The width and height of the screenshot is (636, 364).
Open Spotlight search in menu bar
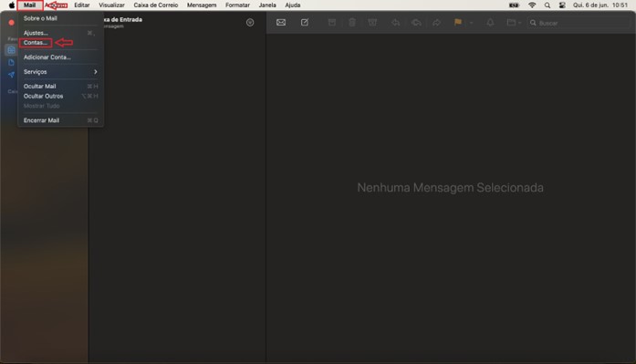tap(547, 5)
